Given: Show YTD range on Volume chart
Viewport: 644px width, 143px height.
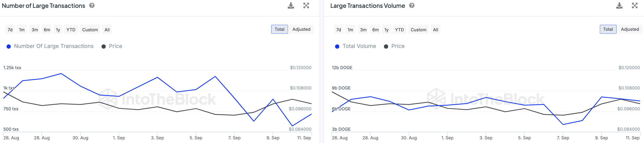Looking at the screenshot, I should tap(399, 30).
